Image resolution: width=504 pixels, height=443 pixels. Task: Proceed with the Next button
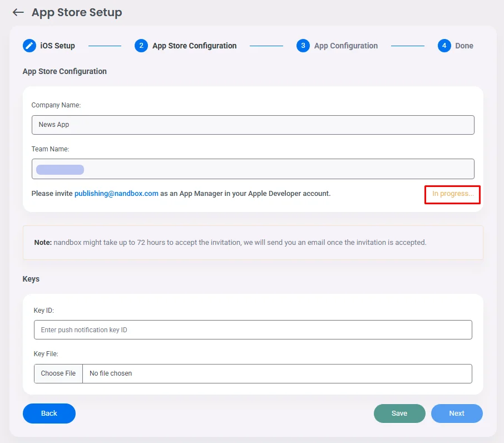456,414
